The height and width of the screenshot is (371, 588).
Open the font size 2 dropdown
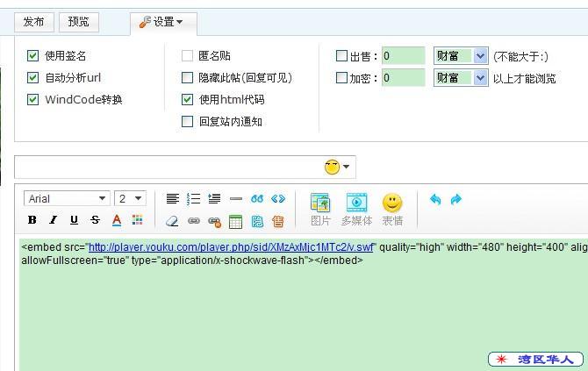pos(130,198)
